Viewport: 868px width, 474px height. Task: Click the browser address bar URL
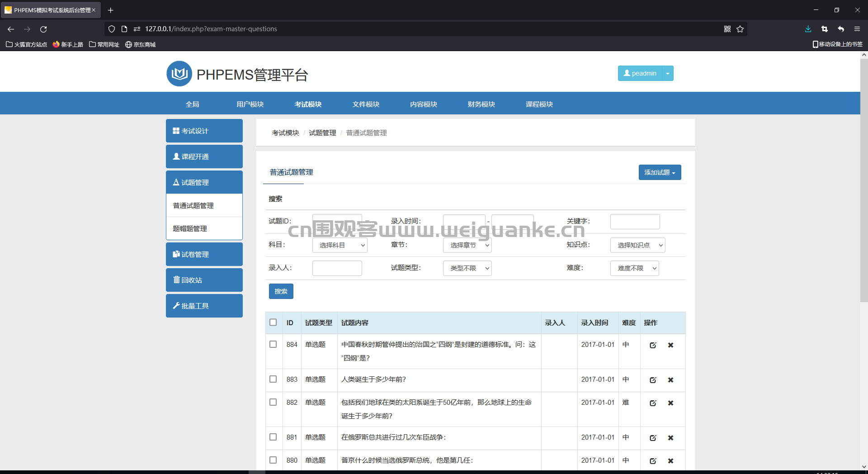(x=211, y=29)
